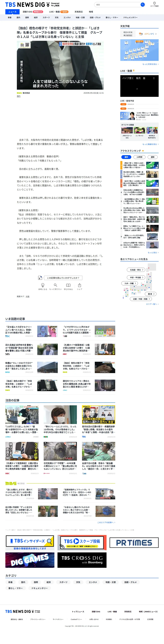
Task: Open the 関東 area news
Action: point(151,294)
